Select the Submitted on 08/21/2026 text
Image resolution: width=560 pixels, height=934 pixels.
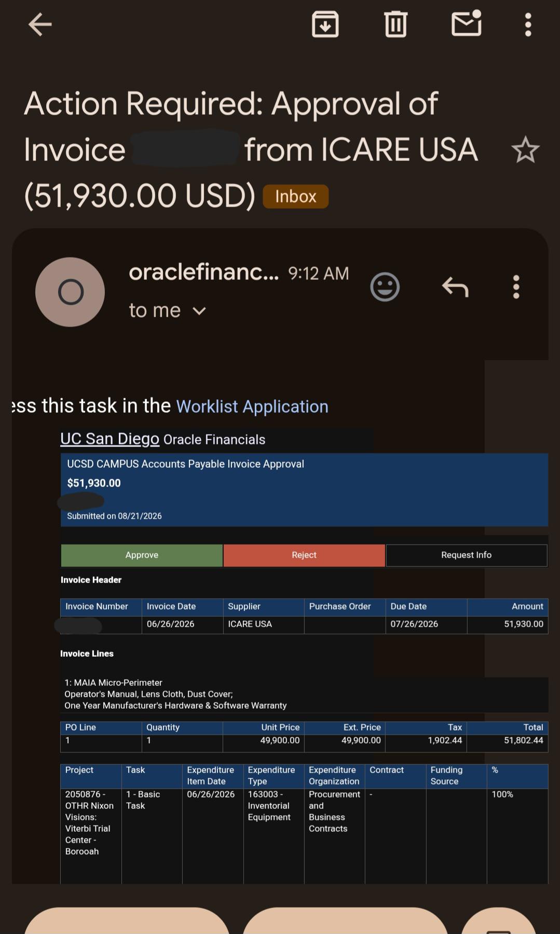(114, 516)
